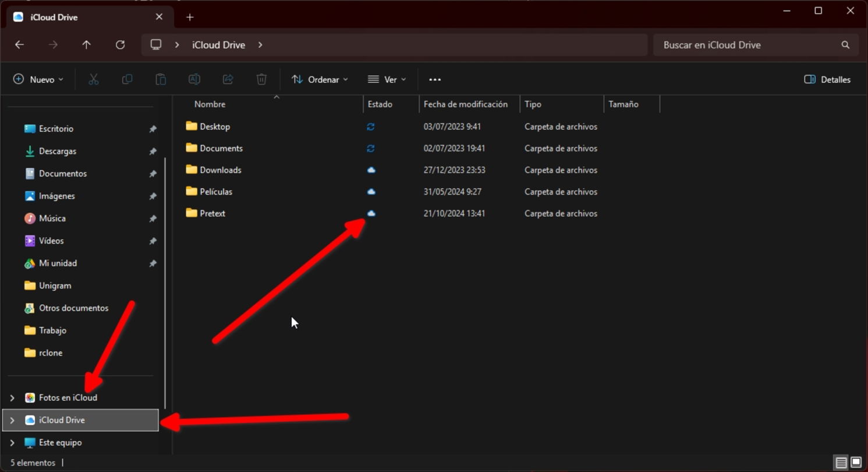
Task: Click iCloud Drive in the address bar
Action: 218,45
